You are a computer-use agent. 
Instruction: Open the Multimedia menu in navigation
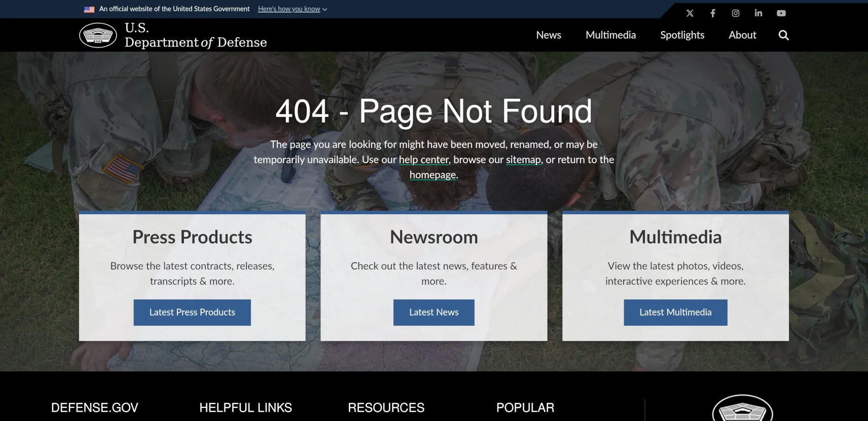[x=610, y=35]
